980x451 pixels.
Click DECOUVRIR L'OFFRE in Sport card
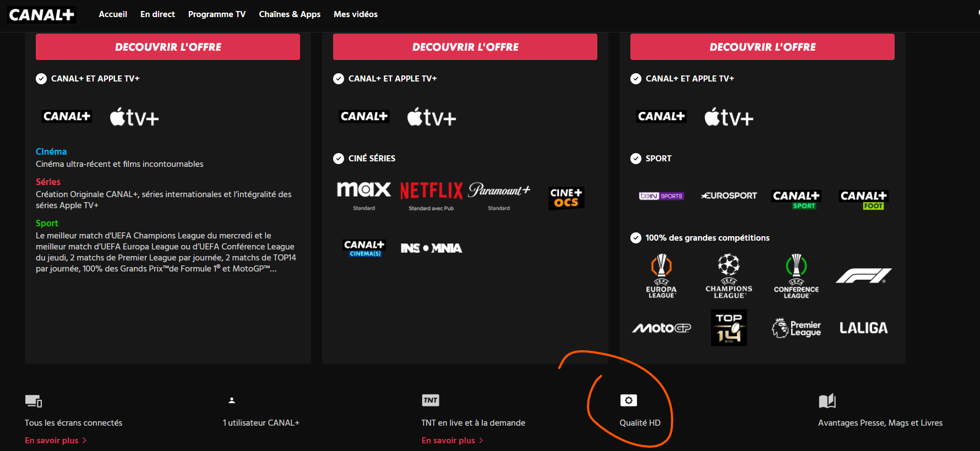(763, 47)
